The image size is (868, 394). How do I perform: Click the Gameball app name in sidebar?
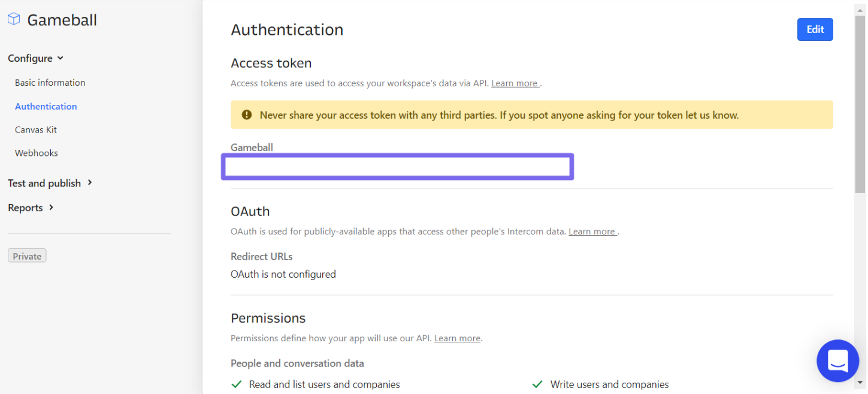62,20
